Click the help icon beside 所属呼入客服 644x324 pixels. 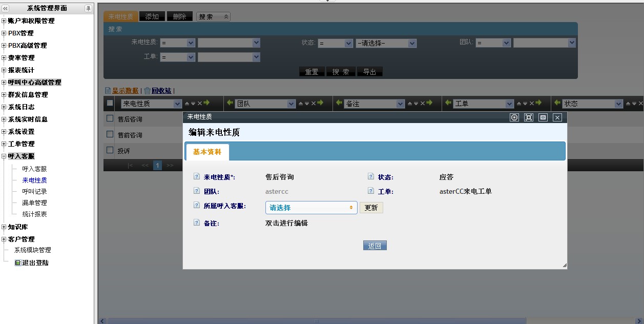(197, 206)
